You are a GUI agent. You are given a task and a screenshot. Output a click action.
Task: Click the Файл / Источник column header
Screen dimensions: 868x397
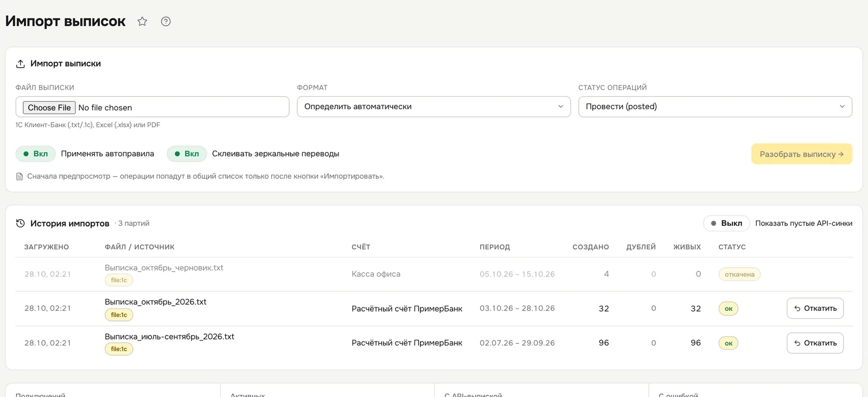click(x=139, y=247)
